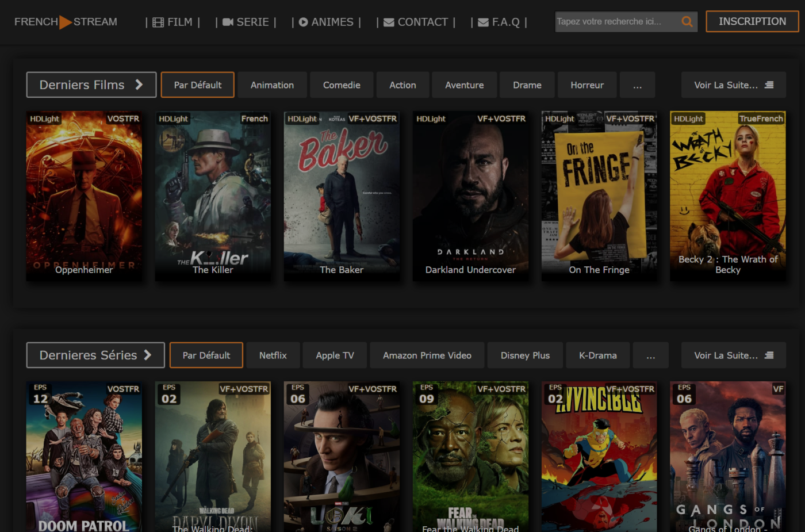The height and width of the screenshot is (532, 805).
Task: Select the Par Défault filter for Derniers Films
Action: click(197, 84)
